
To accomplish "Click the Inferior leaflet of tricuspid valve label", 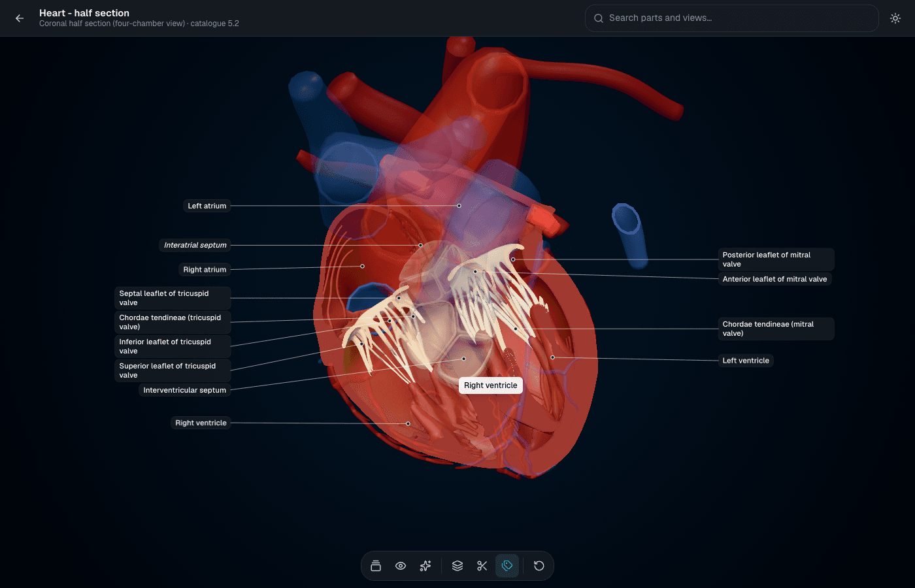I will click(x=173, y=346).
